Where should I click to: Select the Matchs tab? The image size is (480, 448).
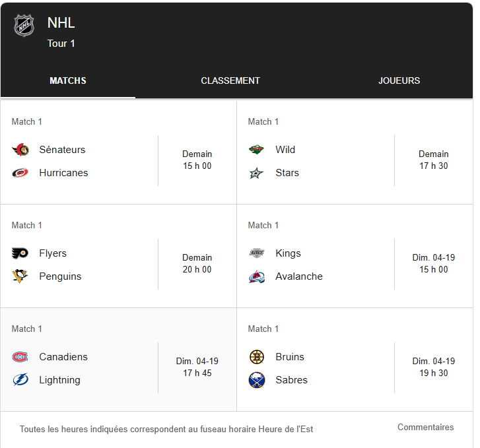68,80
